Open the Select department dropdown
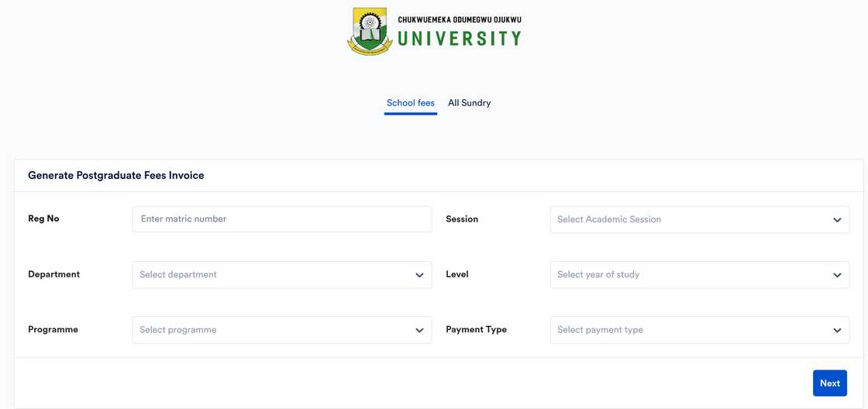868x409 pixels. (282, 274)
